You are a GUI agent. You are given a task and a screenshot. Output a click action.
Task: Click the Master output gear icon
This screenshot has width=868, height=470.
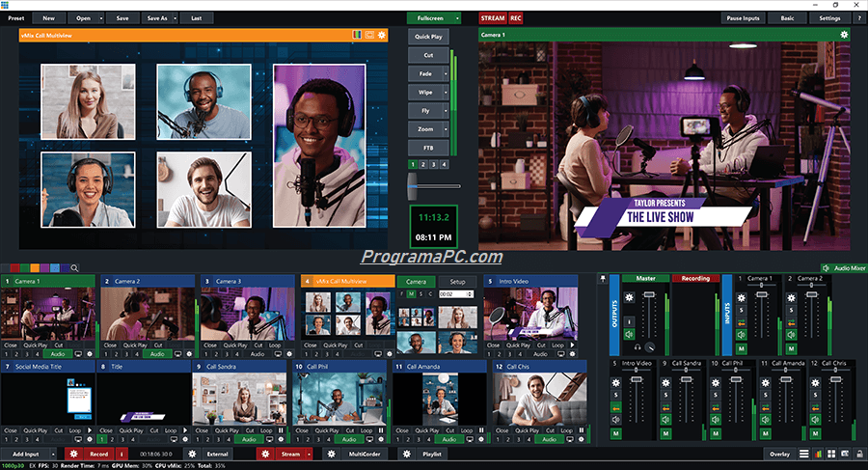629,299
